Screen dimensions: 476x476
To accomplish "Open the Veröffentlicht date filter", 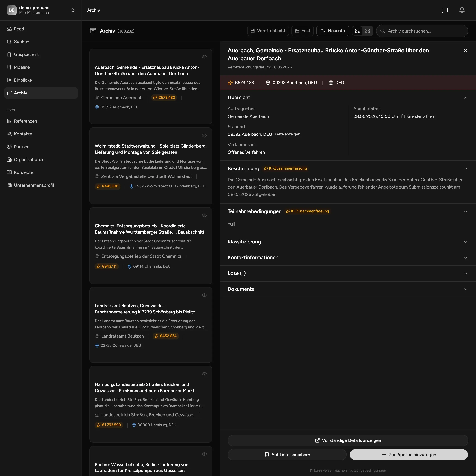I will [268, 31].
